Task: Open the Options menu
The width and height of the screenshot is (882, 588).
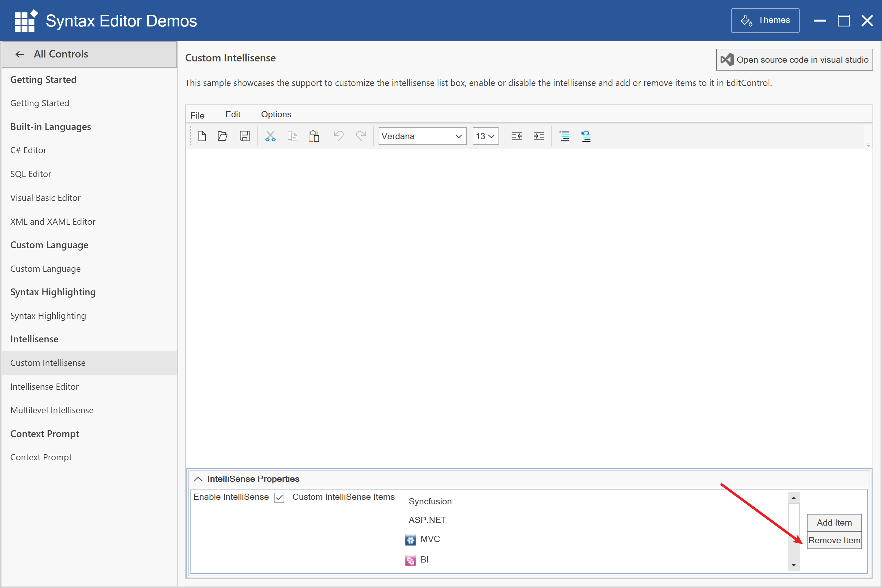Action: pos(276,114)
